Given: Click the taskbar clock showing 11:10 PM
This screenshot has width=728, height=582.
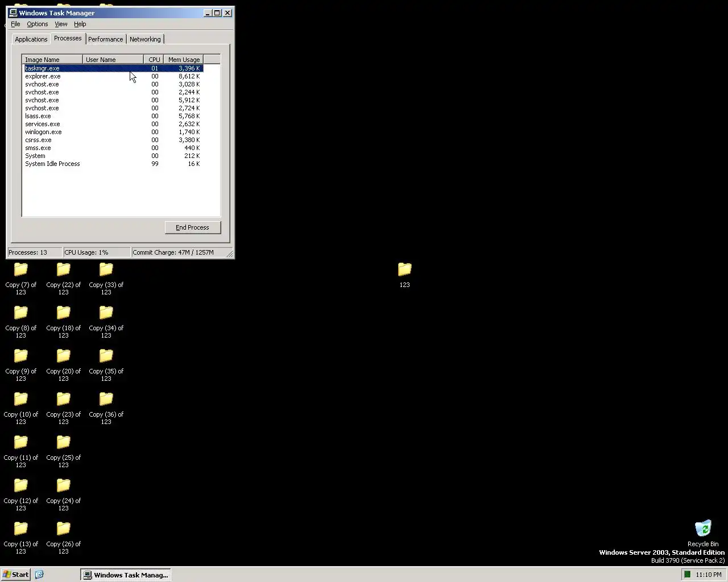Looking at the screenshot, I should [x=708, y=575].
